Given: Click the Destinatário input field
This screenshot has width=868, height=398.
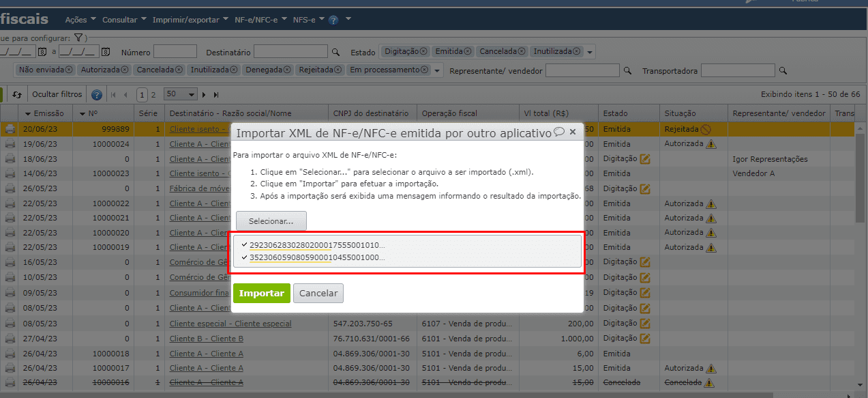Looking at the screenshot, I should click(290, 52).
